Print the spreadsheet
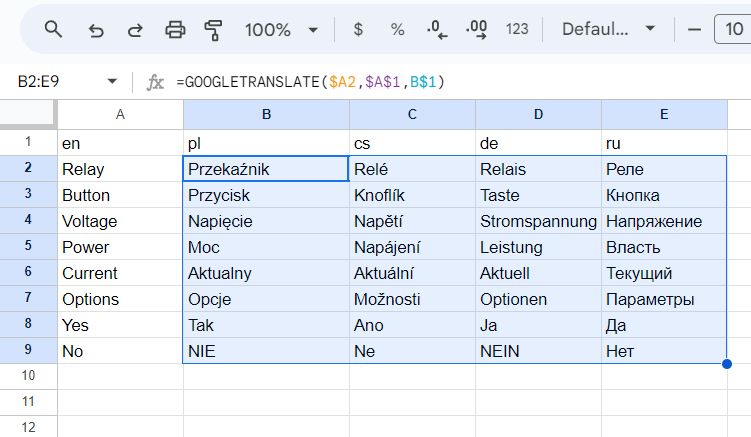This screenshot has width=751, height=437. pos(175,30)
